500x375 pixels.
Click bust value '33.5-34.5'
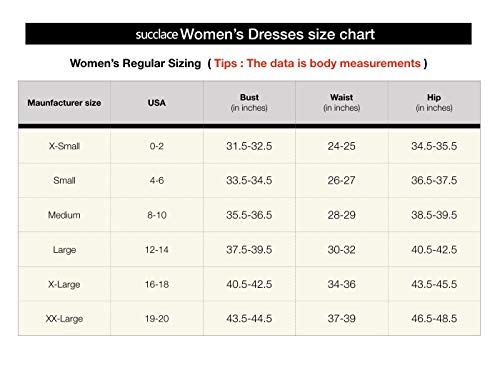coord(249,180)
